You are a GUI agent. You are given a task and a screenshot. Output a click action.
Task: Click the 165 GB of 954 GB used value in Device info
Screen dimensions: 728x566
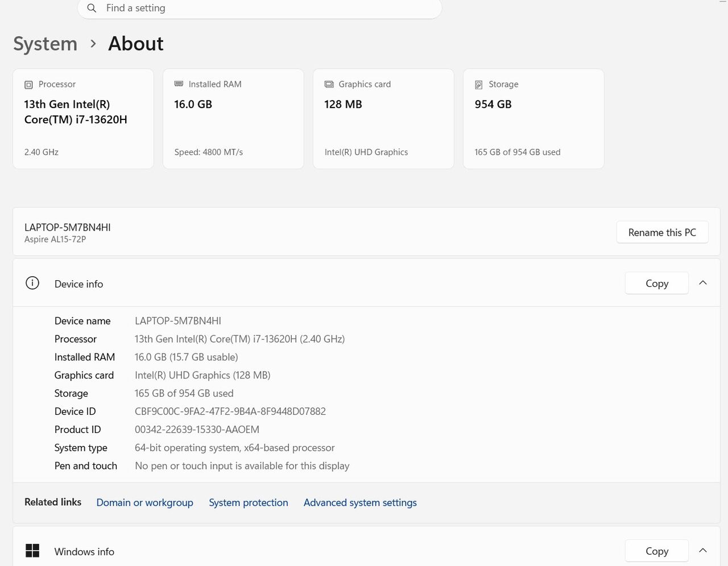(x=184, y=393)
